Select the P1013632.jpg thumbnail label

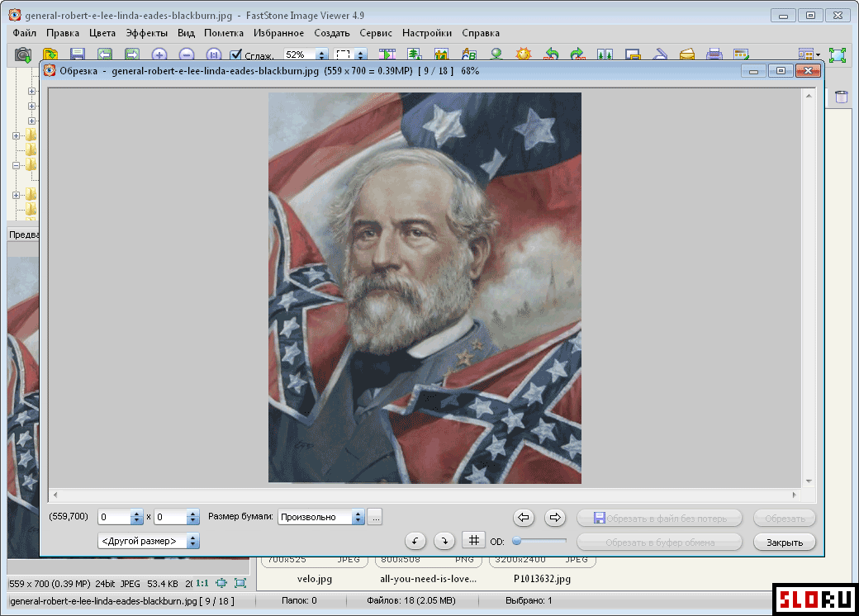click(543, 579)
